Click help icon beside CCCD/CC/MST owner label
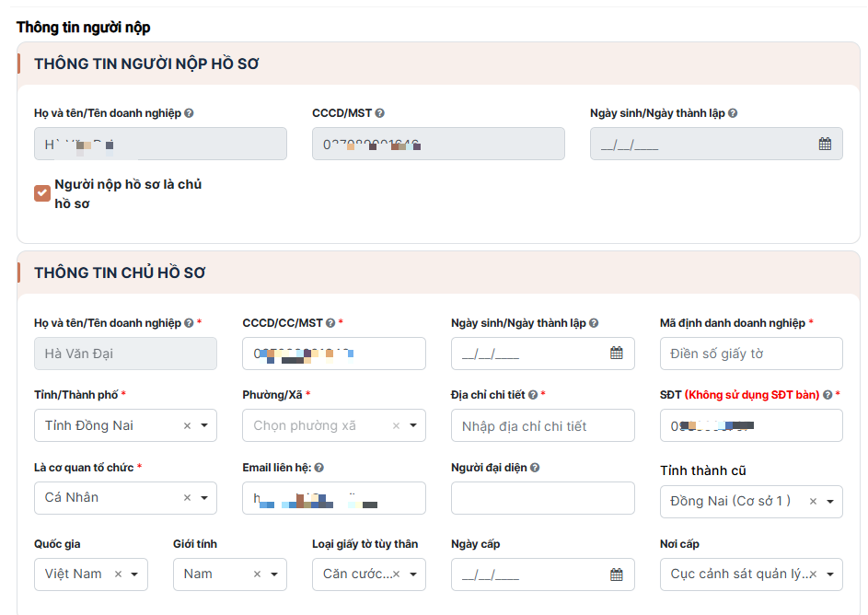Viewport: 868px width, 615px height. pos(330,323)
